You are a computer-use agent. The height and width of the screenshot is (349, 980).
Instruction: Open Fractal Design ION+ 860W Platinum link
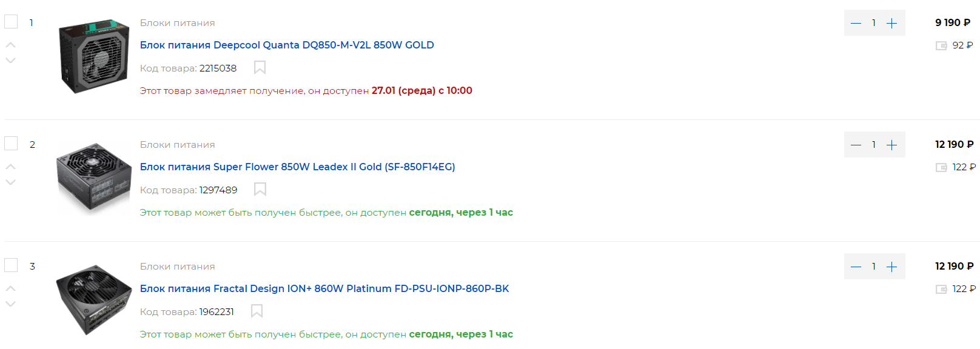[324, 288]
